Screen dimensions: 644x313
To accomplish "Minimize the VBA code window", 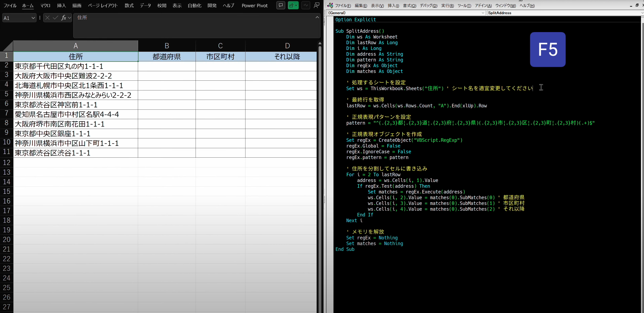I will click(x=631, y=6).
